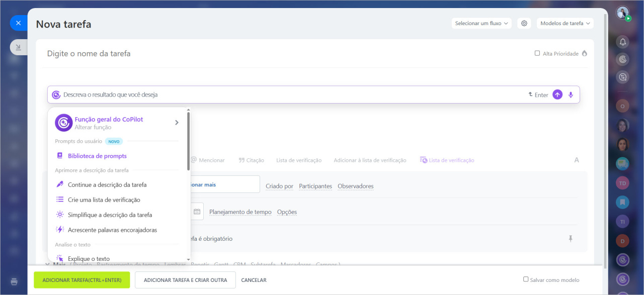This screenshot has height=295, width=644.
Task: Click the task name input field
Action: (287, 53)
